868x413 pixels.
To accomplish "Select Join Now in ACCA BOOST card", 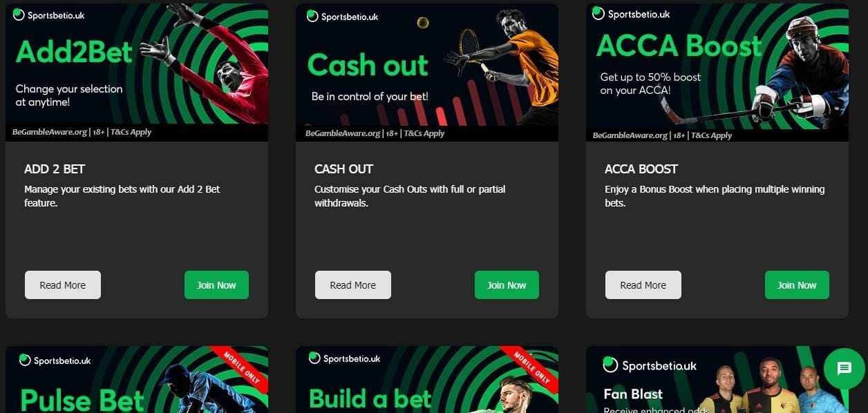I will (x=797, y=285).
